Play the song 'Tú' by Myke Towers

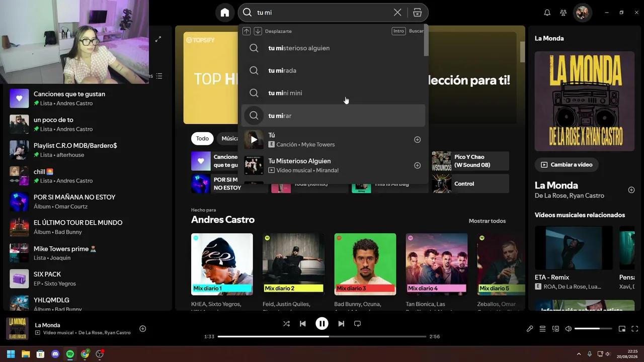coord(254,140)
